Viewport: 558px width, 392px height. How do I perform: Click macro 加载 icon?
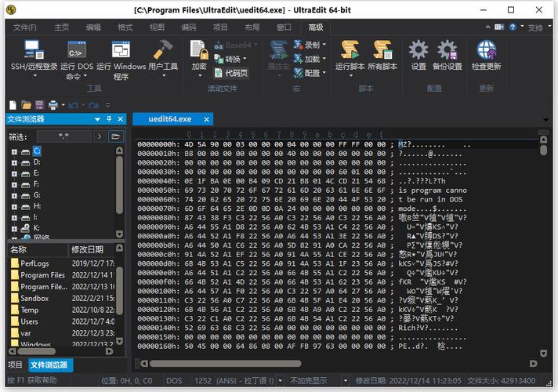[x=298, y=59]
